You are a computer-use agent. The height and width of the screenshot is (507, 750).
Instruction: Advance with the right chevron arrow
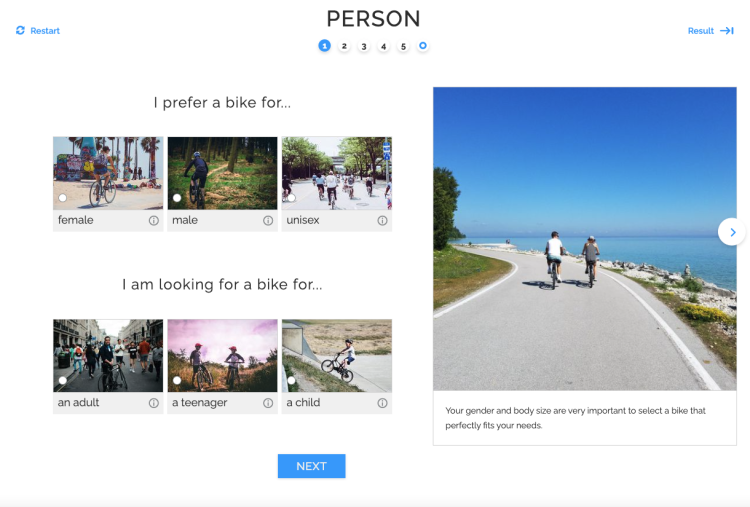(x=732, y=232)
